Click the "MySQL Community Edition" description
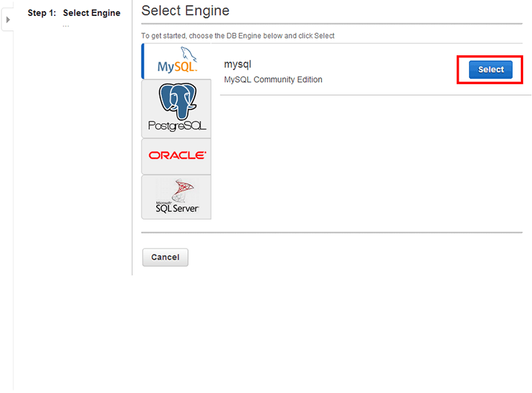The width and height of the screenshot is (532, 393). [273, 79]
